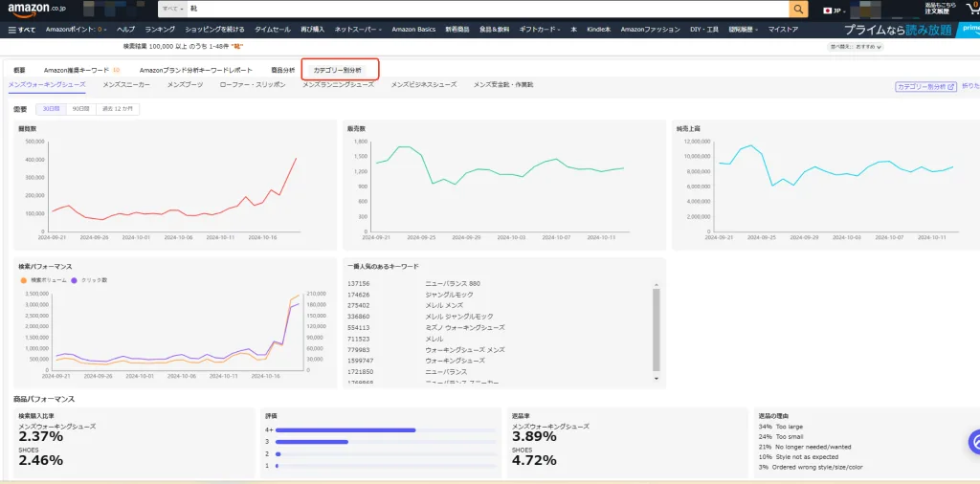Open the すべて hamburger menu
The width and height of the screenshot is (980, 484).
(22, 30)
